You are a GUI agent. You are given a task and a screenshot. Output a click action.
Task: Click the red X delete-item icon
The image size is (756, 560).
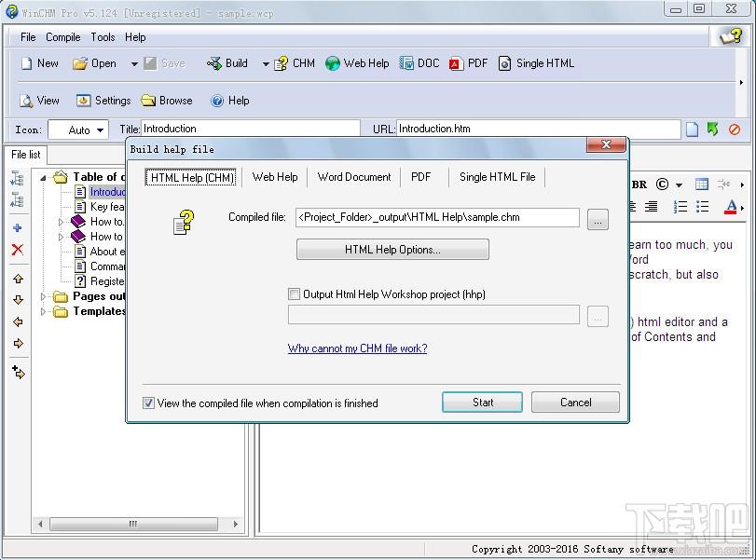(x=18, y=250)
